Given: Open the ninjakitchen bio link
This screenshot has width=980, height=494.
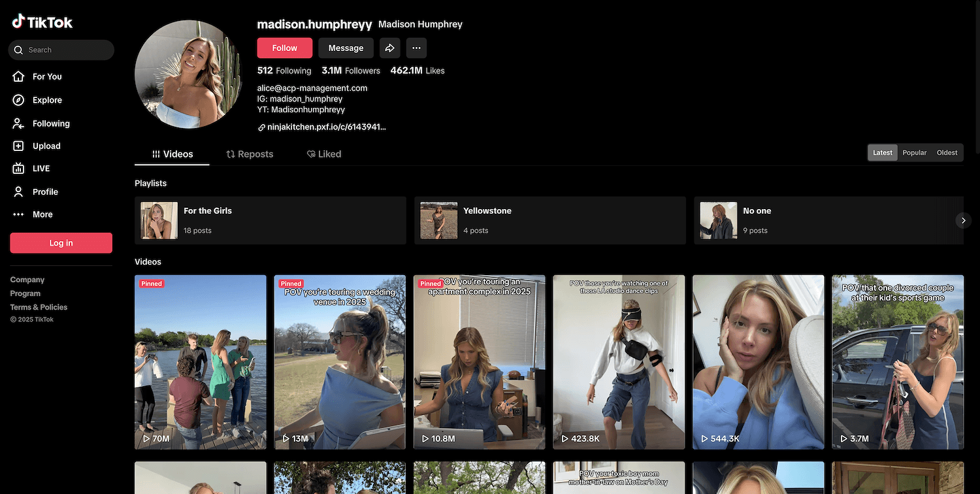Looking at the screenshot, I should [326, 127].
